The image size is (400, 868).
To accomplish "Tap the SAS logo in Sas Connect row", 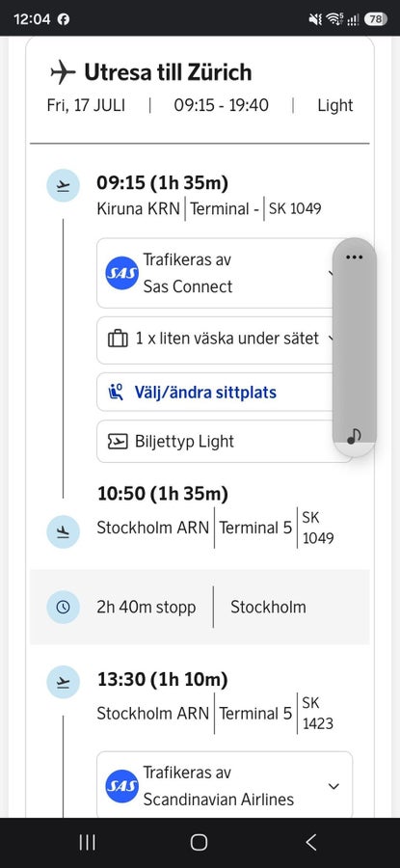I will [122, 273].
